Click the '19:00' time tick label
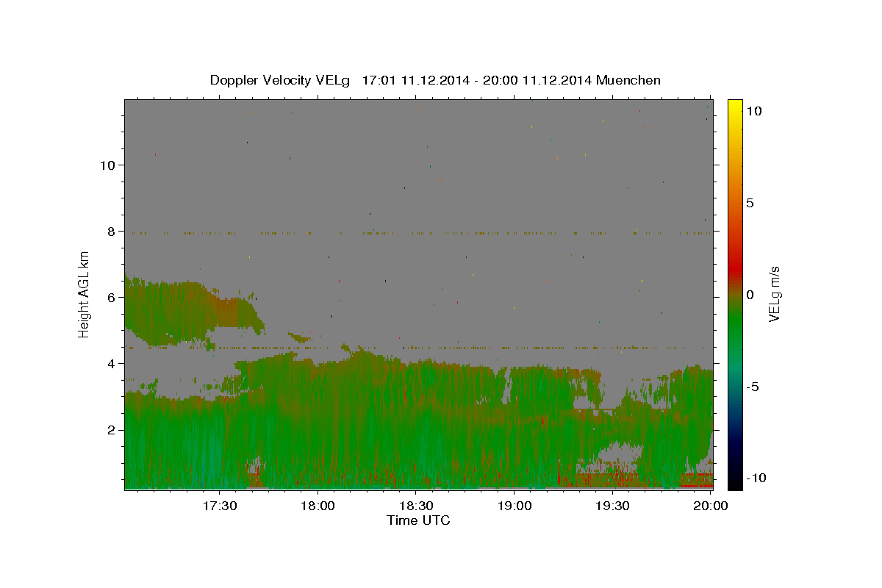882x588 pixels. click(514, 506)
